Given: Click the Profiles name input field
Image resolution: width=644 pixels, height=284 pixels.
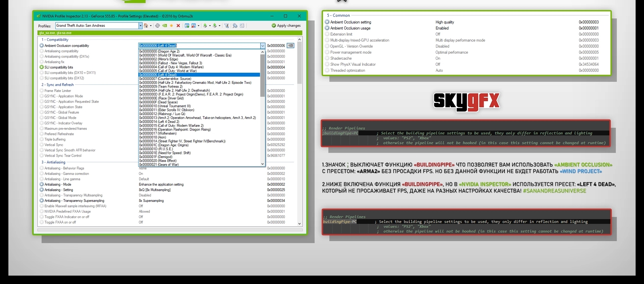Looking at the screenshot, I should (97, 25).
